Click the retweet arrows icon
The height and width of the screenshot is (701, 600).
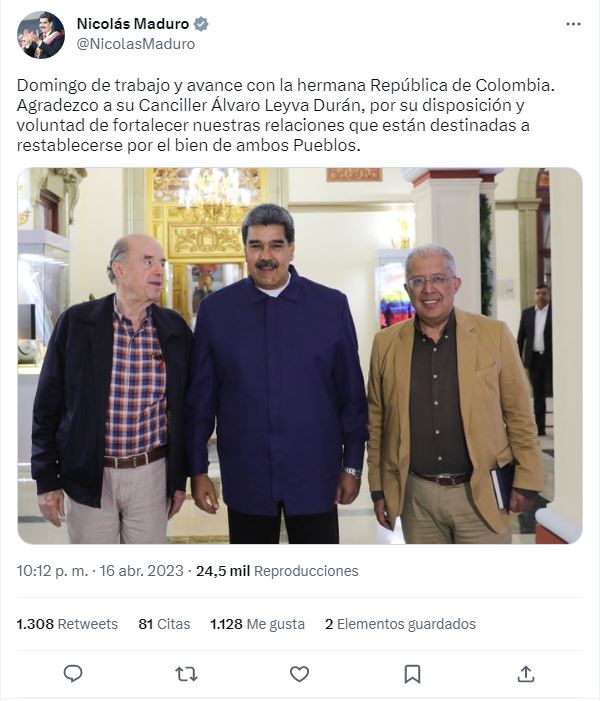coord(186,674)
